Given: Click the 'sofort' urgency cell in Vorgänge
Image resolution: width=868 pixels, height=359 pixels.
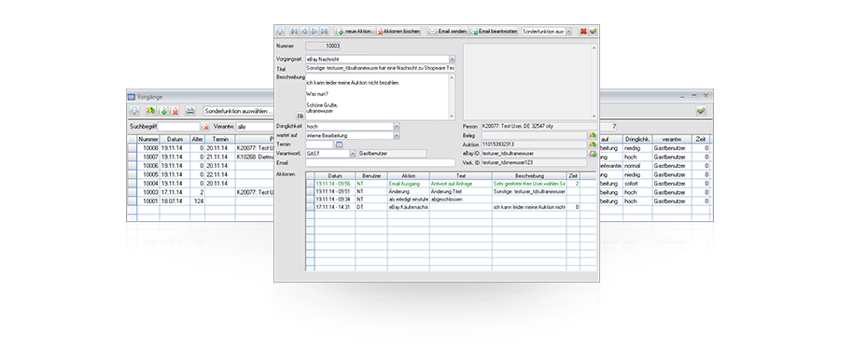Looking at the screenshot, I should [637, 184].
